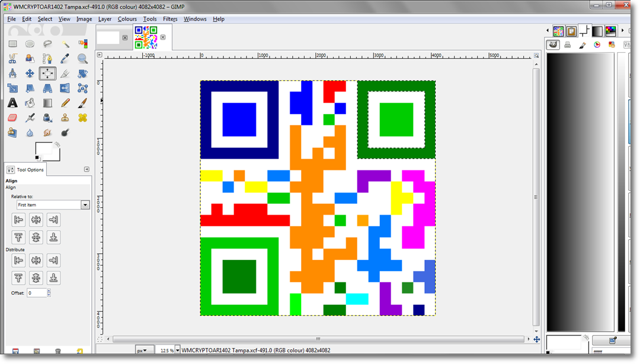The width and height of the screenshot is (640, 364).
Task: Switch to the Tool Options tab
Action: pyautogui.click(x=25, y=169)
